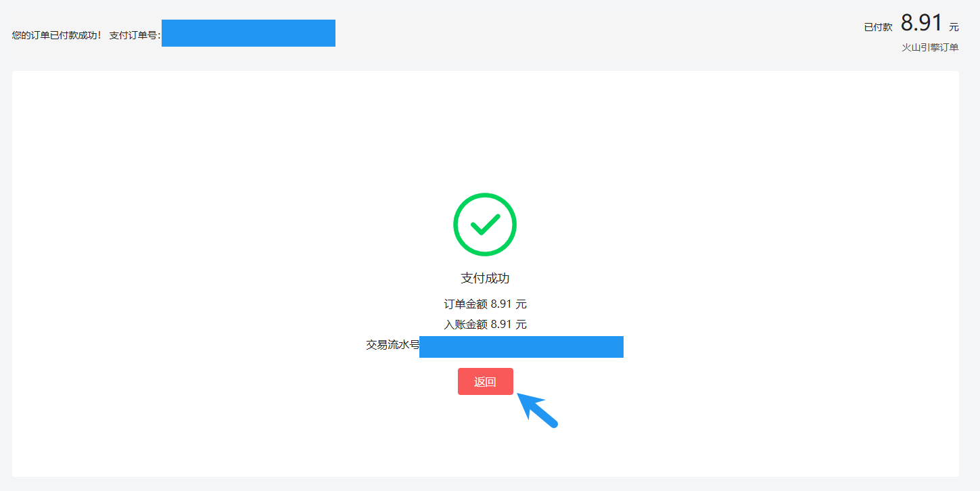The width and height of the screenshot is (980, 491).
Task: Click the 元 unit after 订单金额 value
Action: [521, 304]
